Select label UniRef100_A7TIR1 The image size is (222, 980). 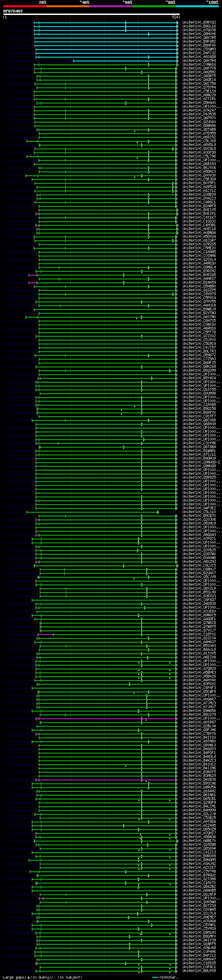[199, 99]
